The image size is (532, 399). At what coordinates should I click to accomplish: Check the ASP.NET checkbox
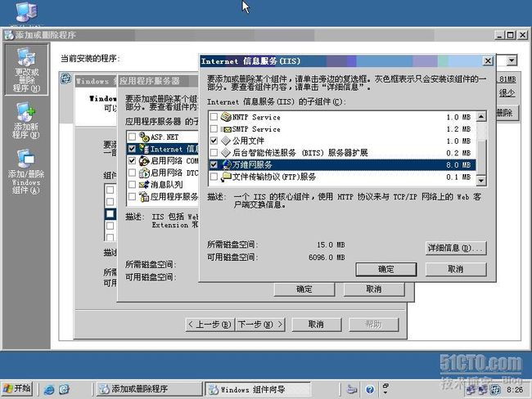coord(132,137)
